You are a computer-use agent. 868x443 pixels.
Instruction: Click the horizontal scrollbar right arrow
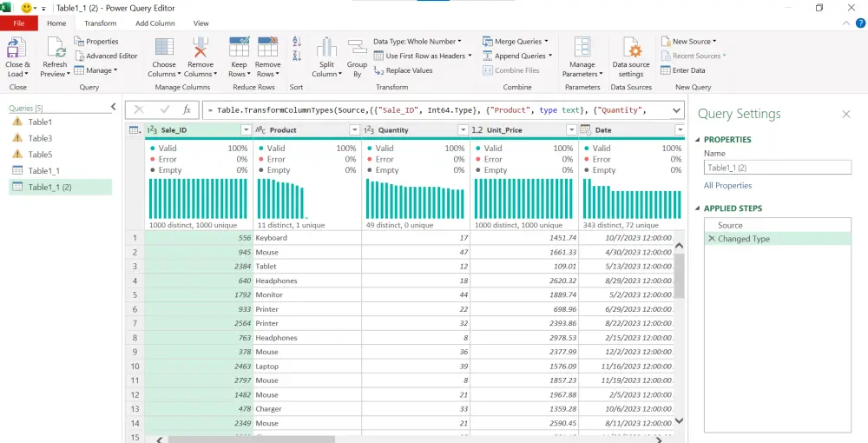coord(660,440)
